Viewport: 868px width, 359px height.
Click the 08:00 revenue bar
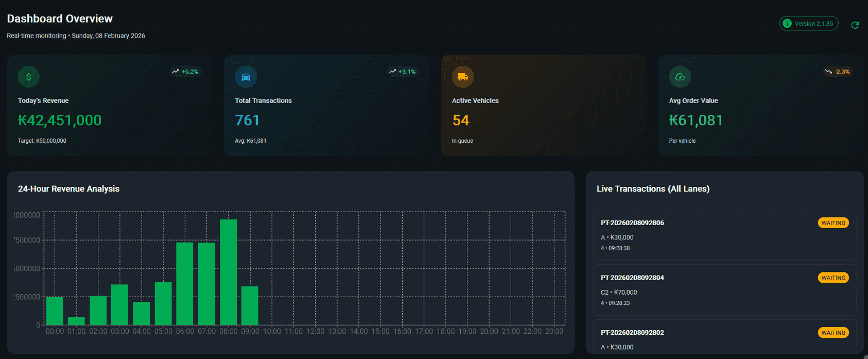pos(228,272)
